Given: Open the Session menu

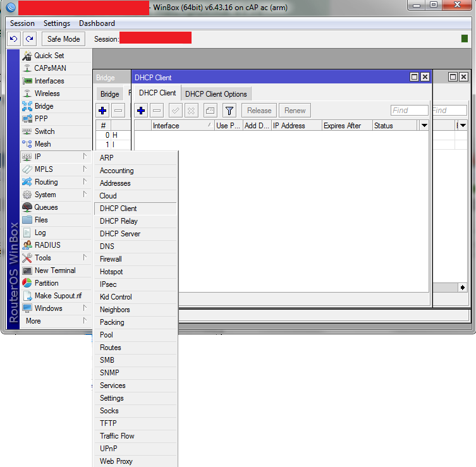Looking at the screenshot, I should click(x=22, y=23).
